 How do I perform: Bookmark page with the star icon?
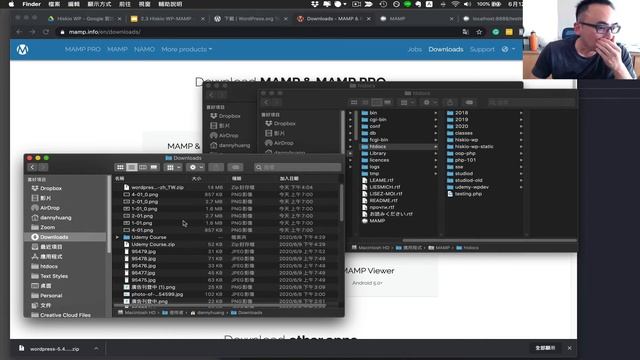click(x=479, y=32)
